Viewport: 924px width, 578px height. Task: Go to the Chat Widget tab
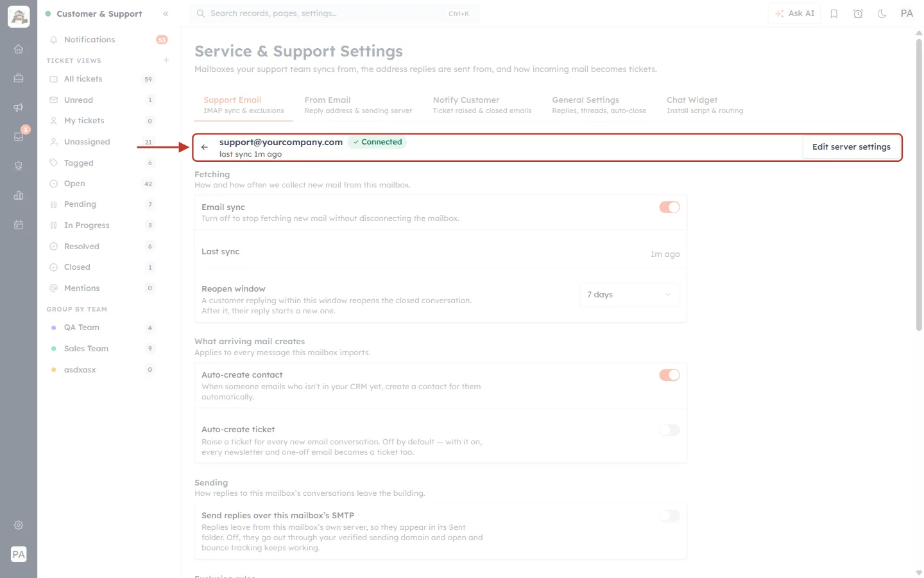coord(705,105)
